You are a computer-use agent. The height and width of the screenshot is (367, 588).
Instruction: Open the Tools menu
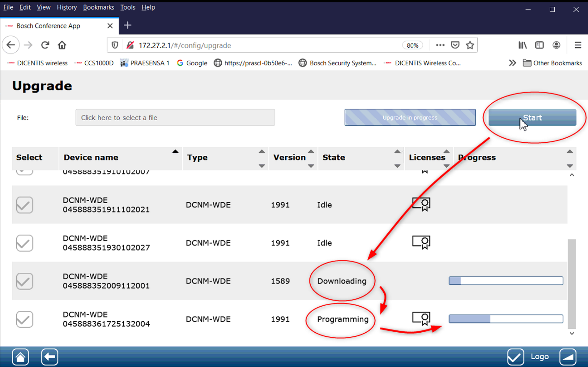coord(128,7)
